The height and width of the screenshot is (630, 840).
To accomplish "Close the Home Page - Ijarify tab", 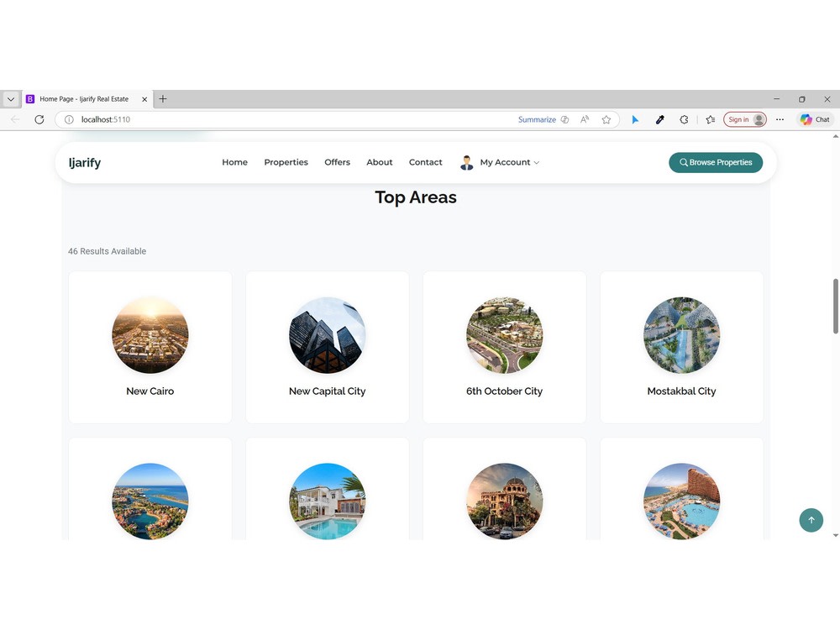I will [x=144, y=99].
